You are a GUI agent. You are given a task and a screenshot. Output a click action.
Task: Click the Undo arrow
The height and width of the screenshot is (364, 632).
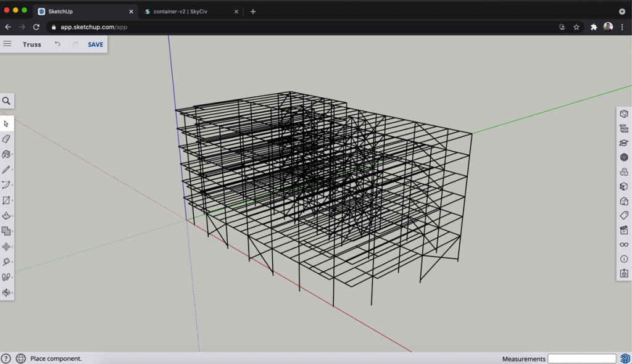57,44
